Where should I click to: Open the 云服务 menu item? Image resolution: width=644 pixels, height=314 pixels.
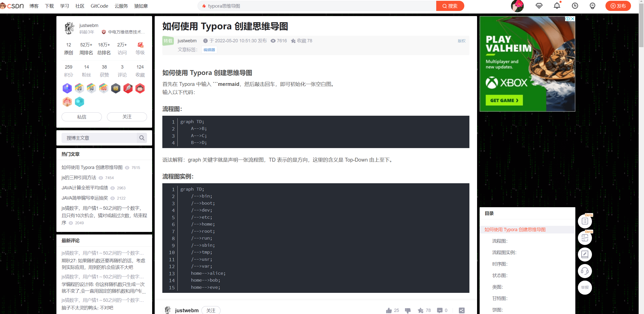click(x=121, y=6)
